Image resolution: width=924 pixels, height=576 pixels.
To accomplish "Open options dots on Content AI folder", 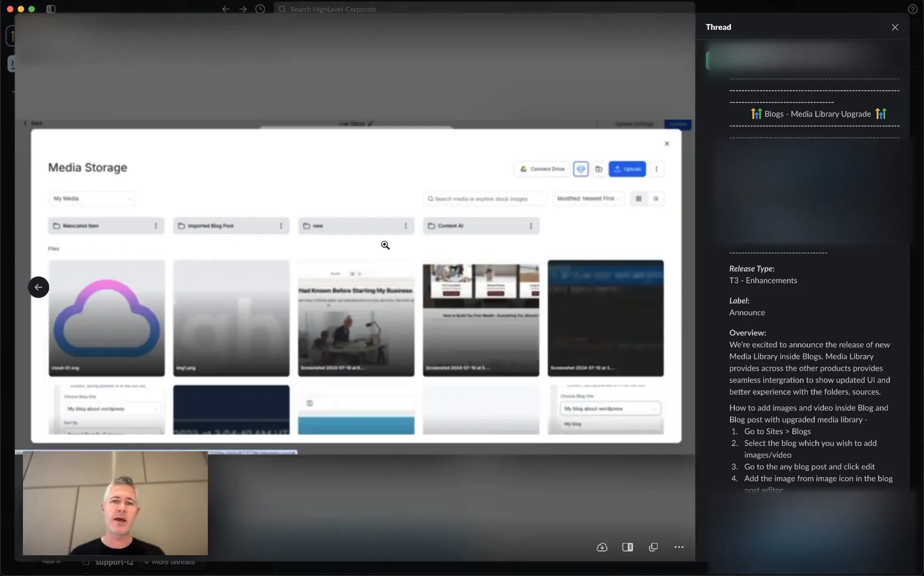I will pyautogui.click(x=531, y=226).
